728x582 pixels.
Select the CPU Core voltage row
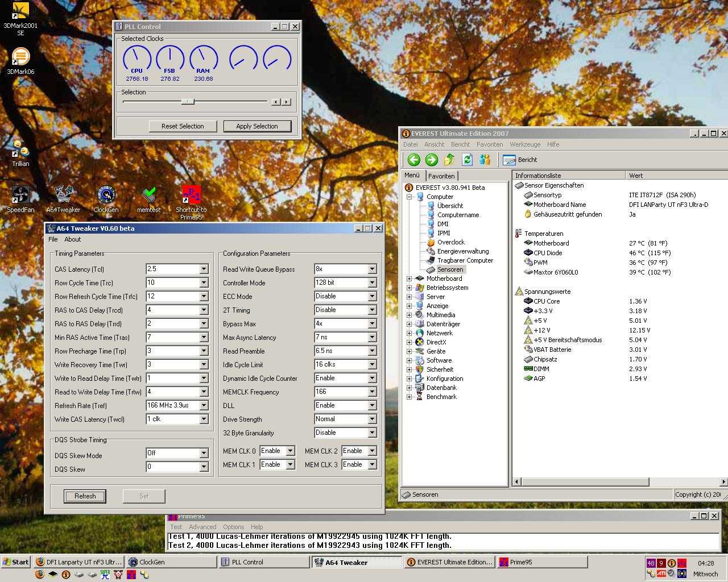pyautogui.click(x=620, y=301)
